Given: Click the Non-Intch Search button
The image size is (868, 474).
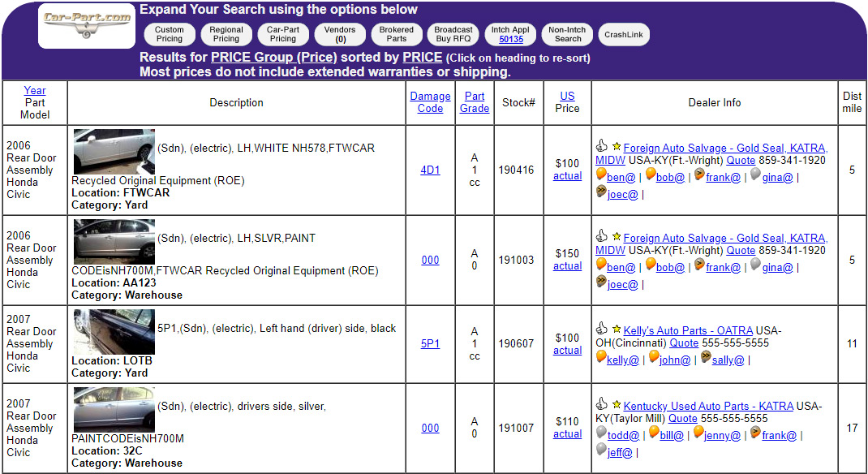Looking at the screenshot, I should click(568, 34).
